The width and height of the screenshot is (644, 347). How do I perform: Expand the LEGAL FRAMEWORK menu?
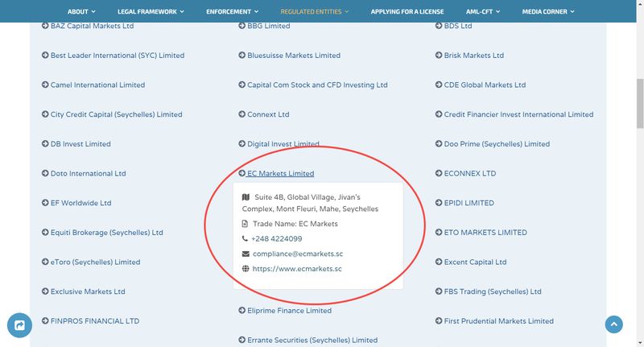151,11
